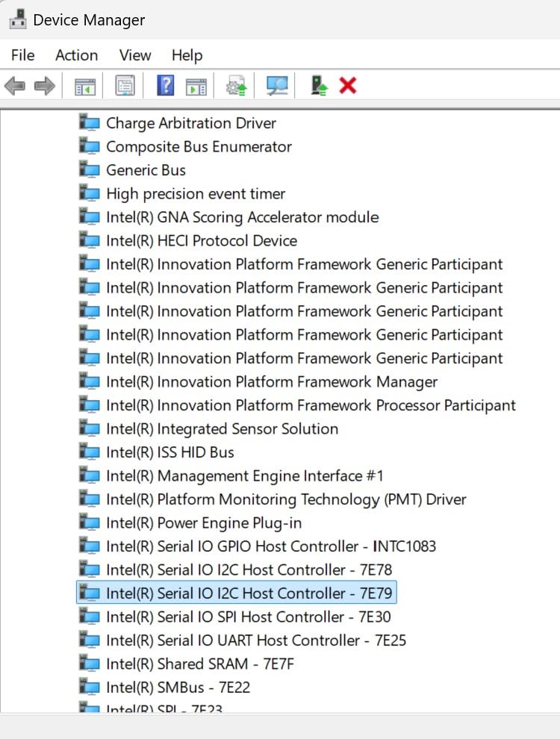
Task: Open the Help menu
Action: (187, 55)
